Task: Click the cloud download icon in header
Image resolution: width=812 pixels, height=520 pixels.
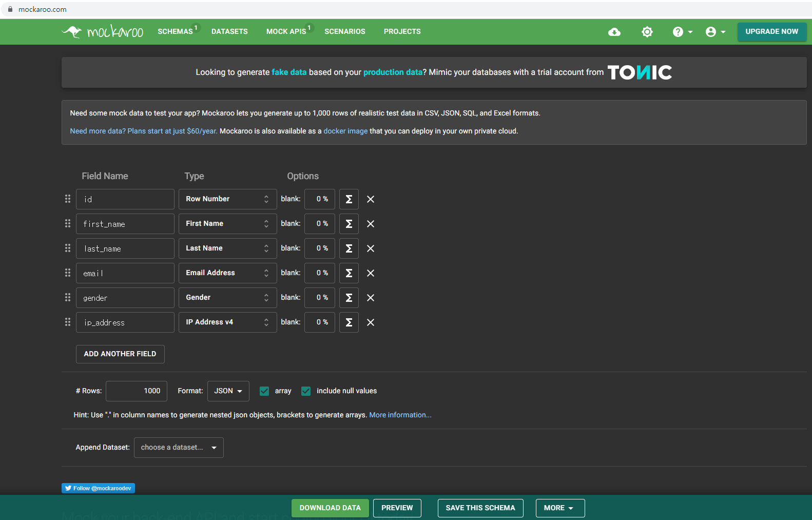Action: [614, 32]
